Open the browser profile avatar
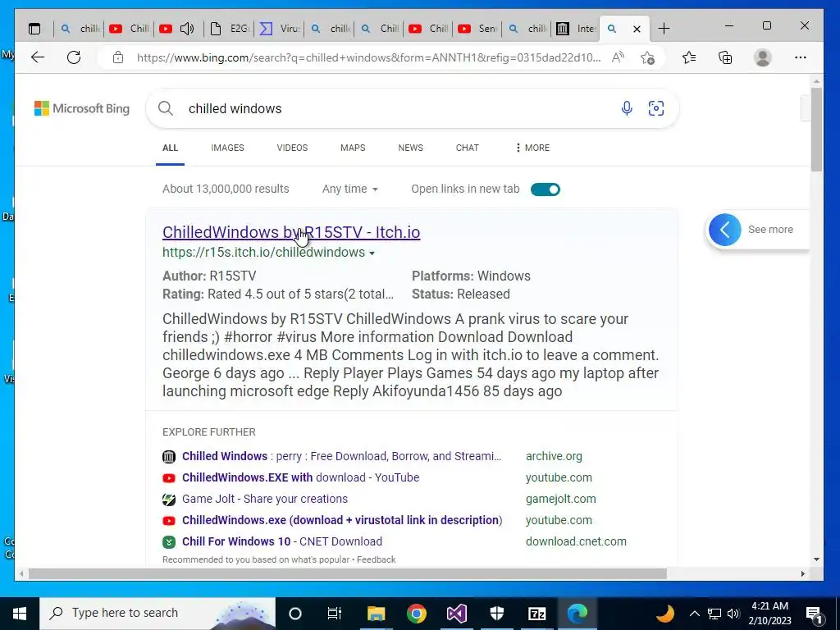The width and height of the screenshot is (840, 630). coord(762,57)
